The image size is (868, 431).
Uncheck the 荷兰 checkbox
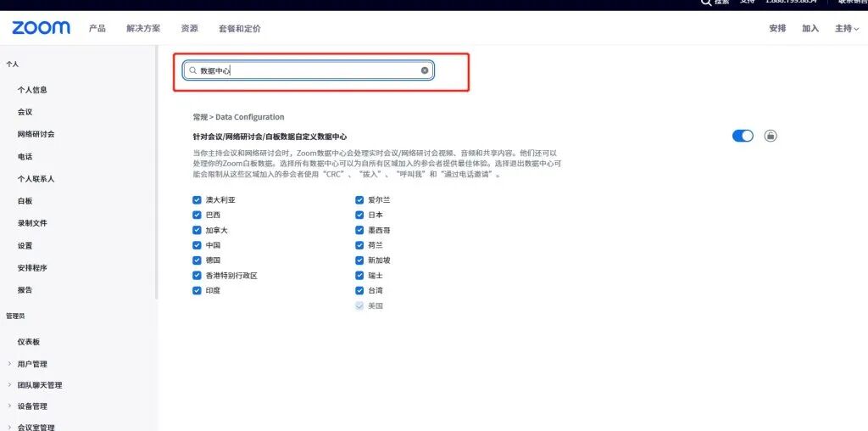[x=359, y=245]
